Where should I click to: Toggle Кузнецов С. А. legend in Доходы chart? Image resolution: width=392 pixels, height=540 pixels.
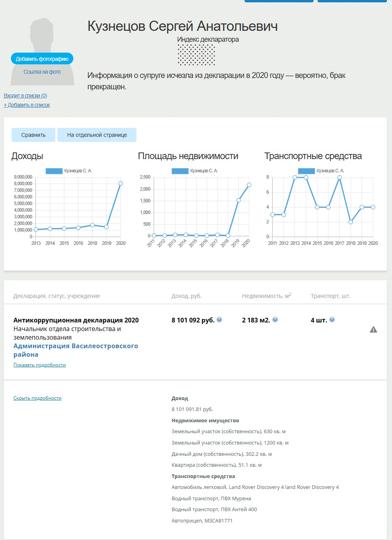tap(69, 171)
